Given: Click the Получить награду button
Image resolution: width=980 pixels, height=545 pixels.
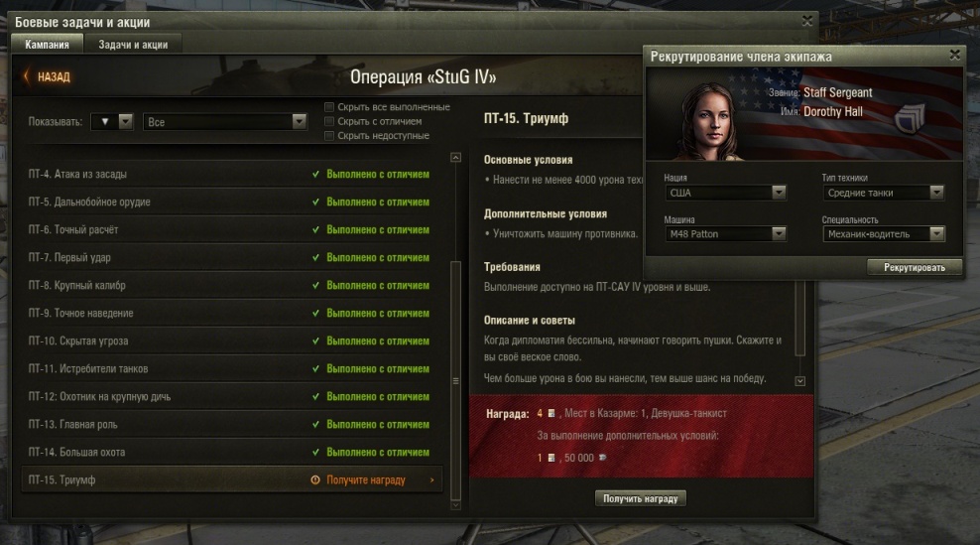Looking at the screenshot, I should click(x=640, y=498).
